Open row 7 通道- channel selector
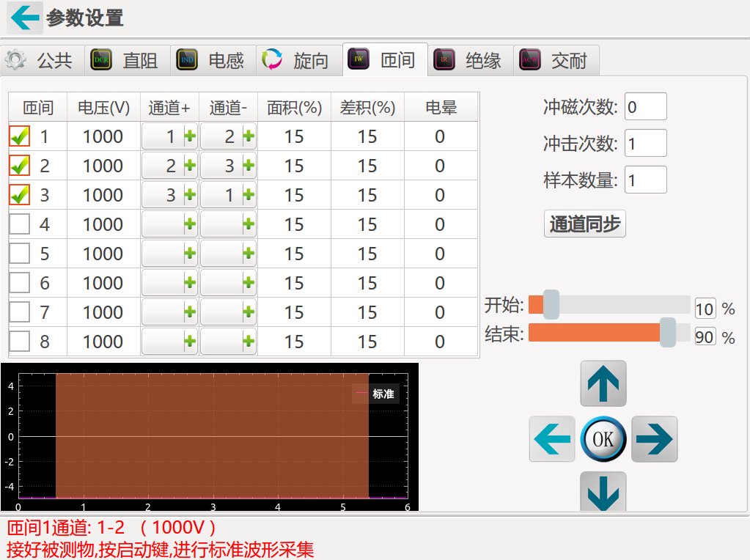This screenshot has height=560, width=750. click(228, 312)
